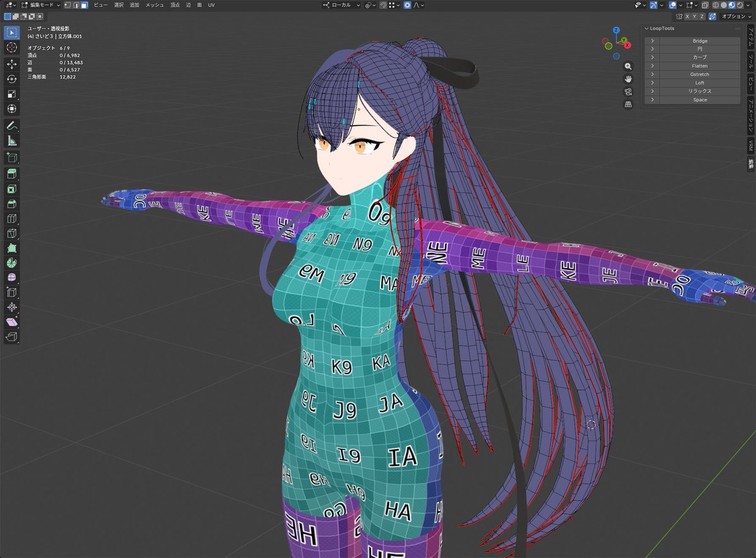Select the Scale tool
This screenshot has width=756, height=558.
coord(11,93)
